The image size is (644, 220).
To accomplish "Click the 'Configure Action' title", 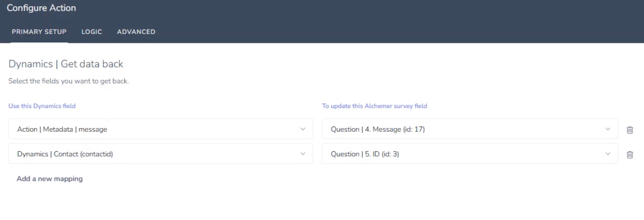I will [41, 8].
